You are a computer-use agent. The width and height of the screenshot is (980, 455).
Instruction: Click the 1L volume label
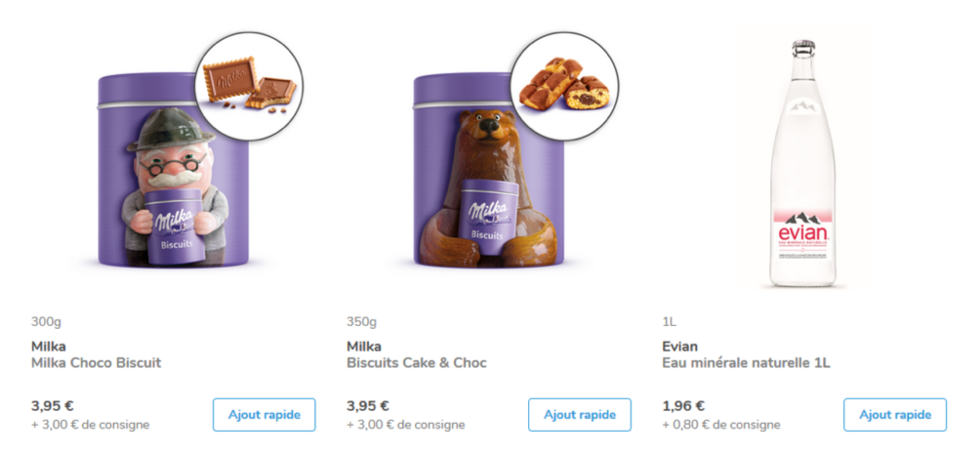click(x=670, y=322)
